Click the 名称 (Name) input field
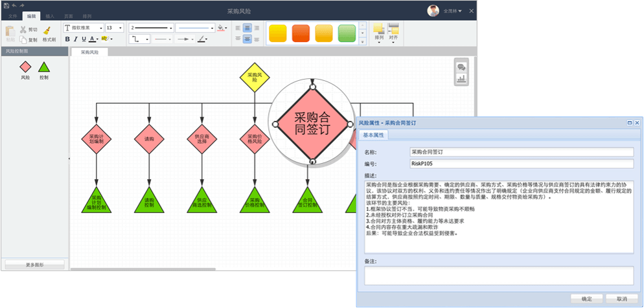 click(522, 151)
